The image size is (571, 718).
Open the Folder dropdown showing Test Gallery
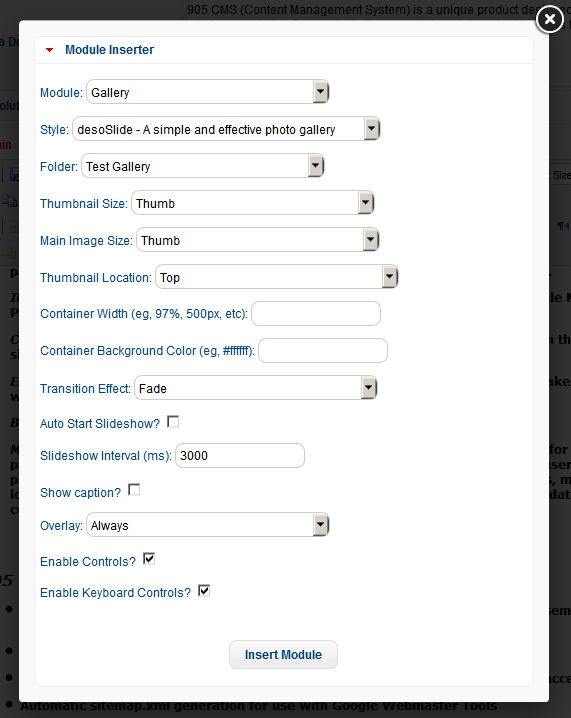point(202,166)
